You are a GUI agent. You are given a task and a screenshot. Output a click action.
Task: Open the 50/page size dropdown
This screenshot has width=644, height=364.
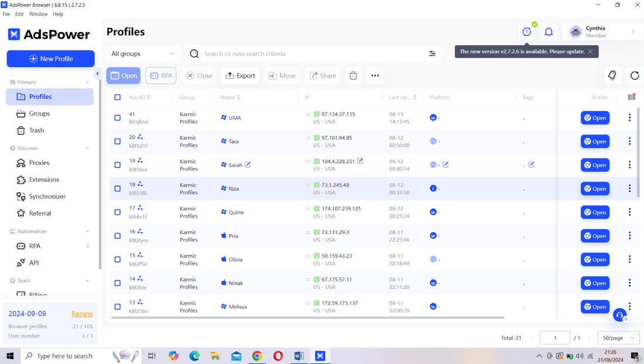[x=618, y=338]
